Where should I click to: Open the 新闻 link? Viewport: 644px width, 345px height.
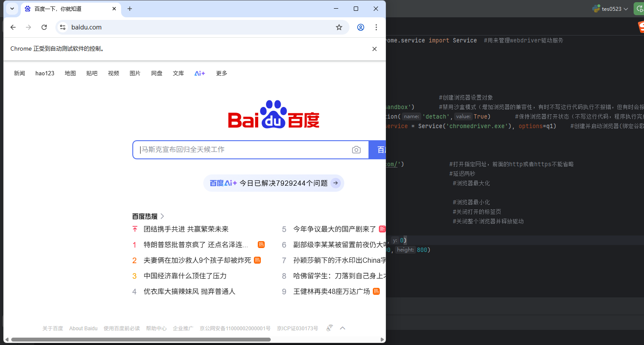[x=19, y=74]
